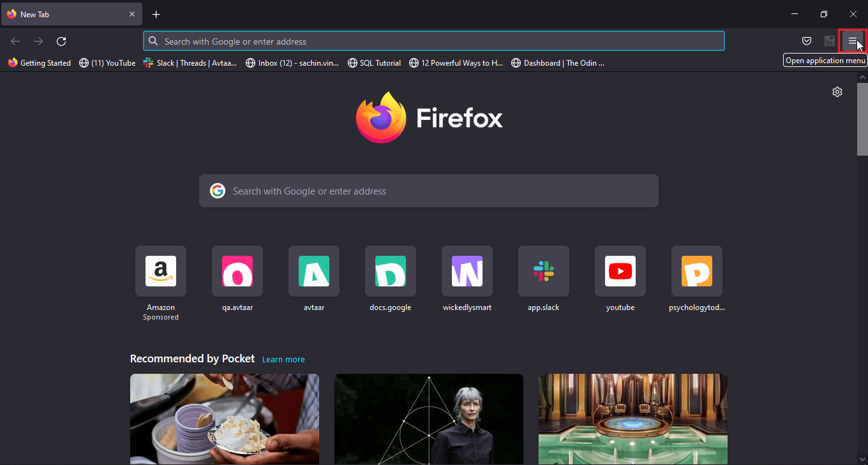Screen dimensions: 868x465
Task: Open the docs.google shortcut tile
Action: click(x=391, y=271)
